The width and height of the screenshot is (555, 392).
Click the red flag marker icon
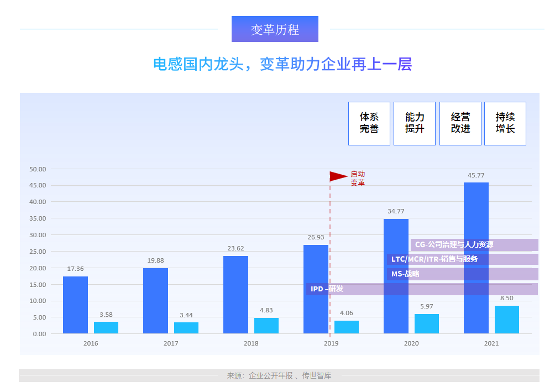338,176
